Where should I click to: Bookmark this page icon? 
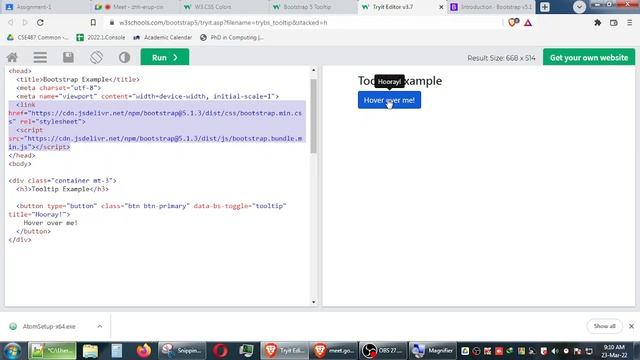tap(93, 23)
